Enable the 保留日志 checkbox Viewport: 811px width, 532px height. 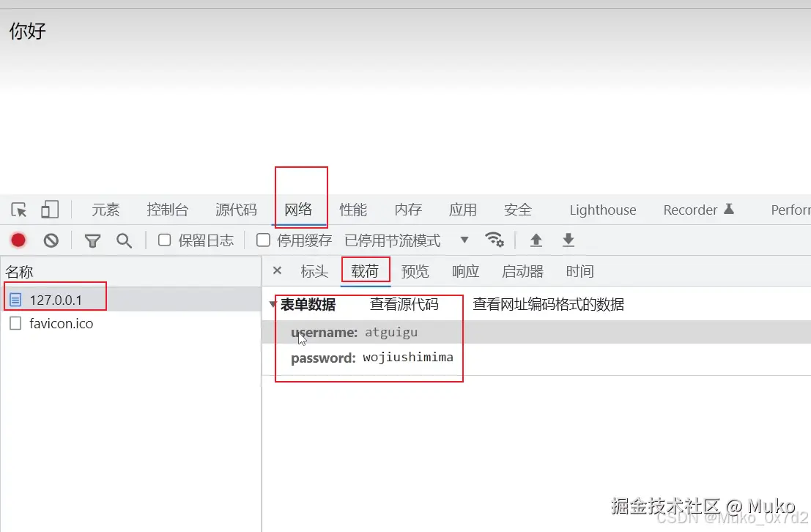point(163,240)
